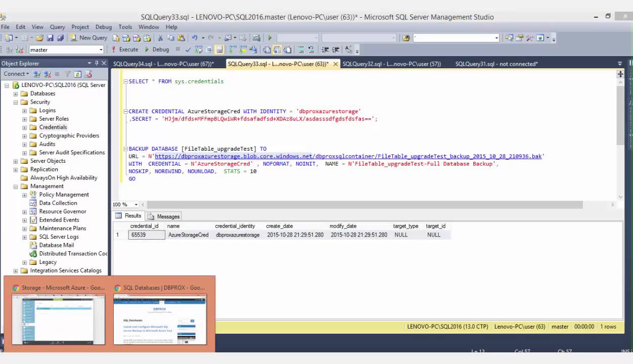Screen dimensions: 633x364
Task: Collapse the Management tree node
Action: [16, 186]
